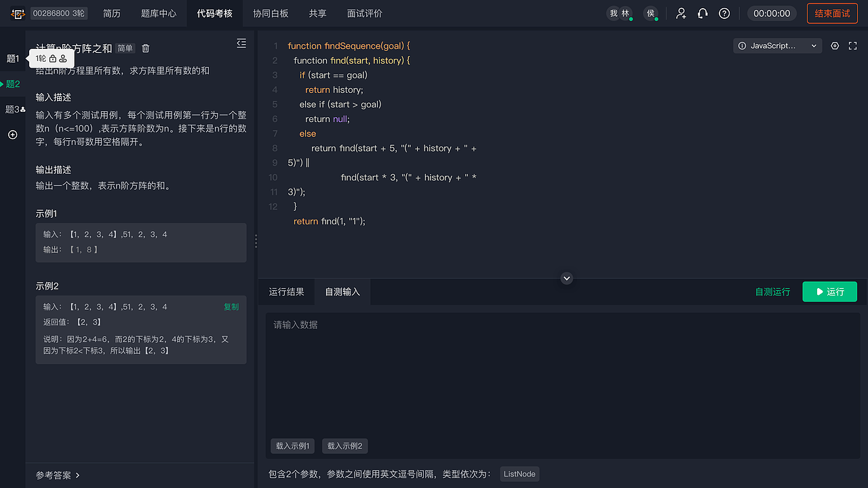Viewport: 868px width, 488px height.
Task: Click the add question plus icon in sidebar
Action: [x=12, y=135]
